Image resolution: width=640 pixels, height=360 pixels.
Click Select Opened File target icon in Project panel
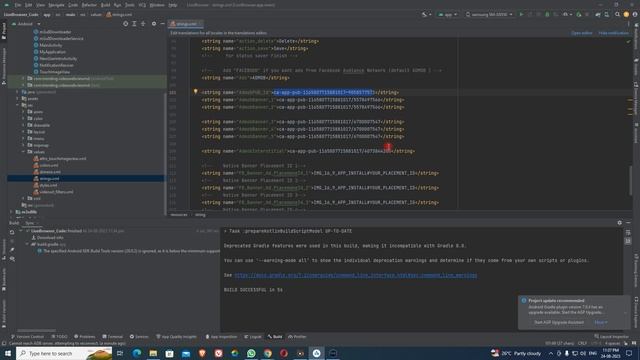(x=125, y=24)
